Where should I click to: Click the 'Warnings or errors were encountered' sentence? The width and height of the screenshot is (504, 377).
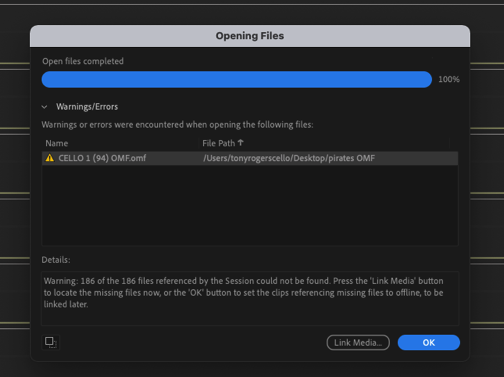pos(177,125)
